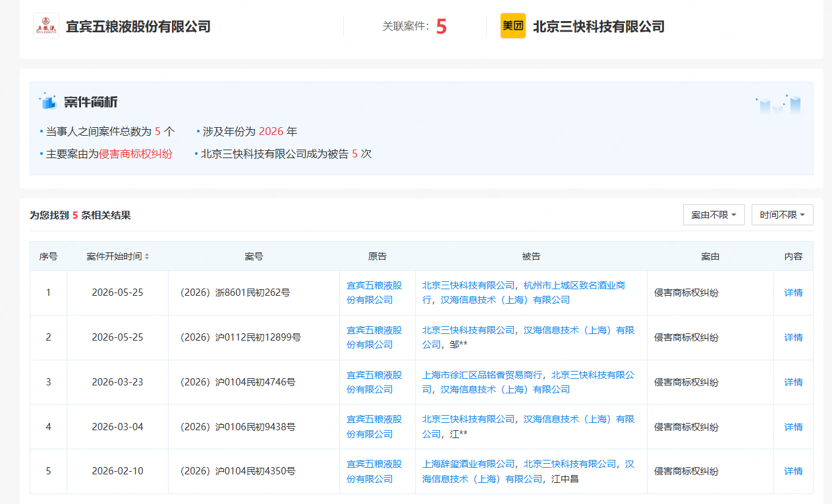Open 详情 for case 沪0112民初12899号
The height and width of the screenshot is (504, 832).
point(793,337)
